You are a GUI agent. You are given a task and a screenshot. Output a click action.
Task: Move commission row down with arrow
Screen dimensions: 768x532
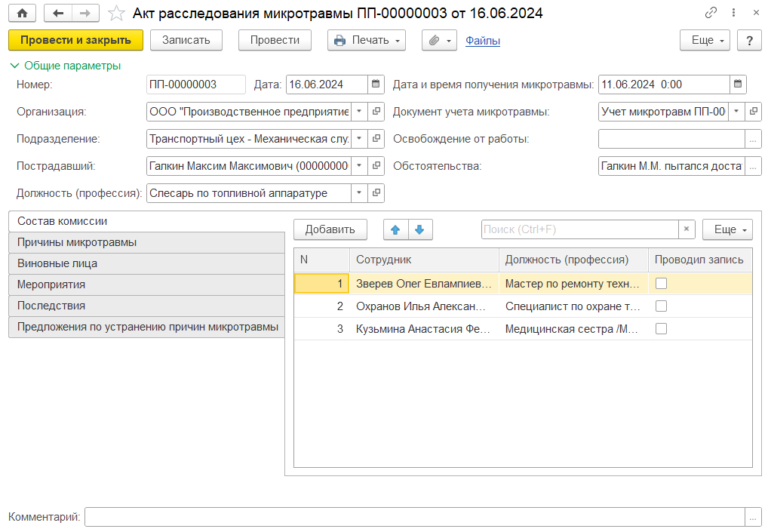420,229
